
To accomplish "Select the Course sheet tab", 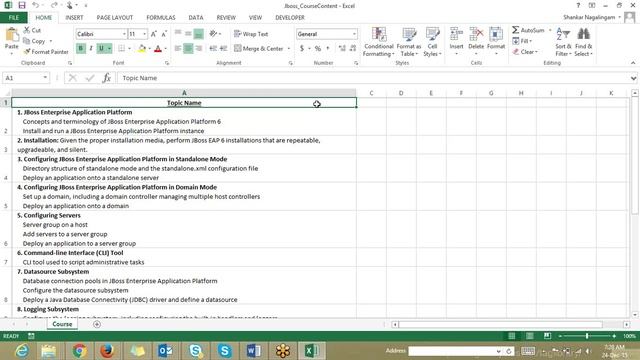I will coord(62,324).
